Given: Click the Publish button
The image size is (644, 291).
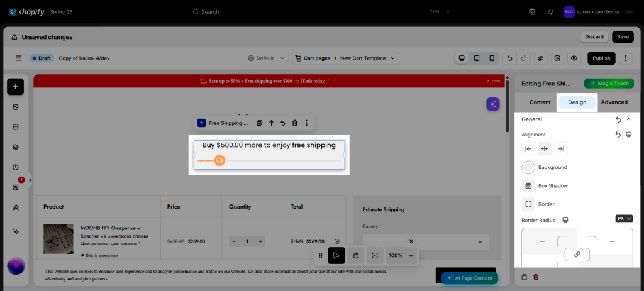Looking at the screenshot, I should pyautogui.click(x=601, y=58).
